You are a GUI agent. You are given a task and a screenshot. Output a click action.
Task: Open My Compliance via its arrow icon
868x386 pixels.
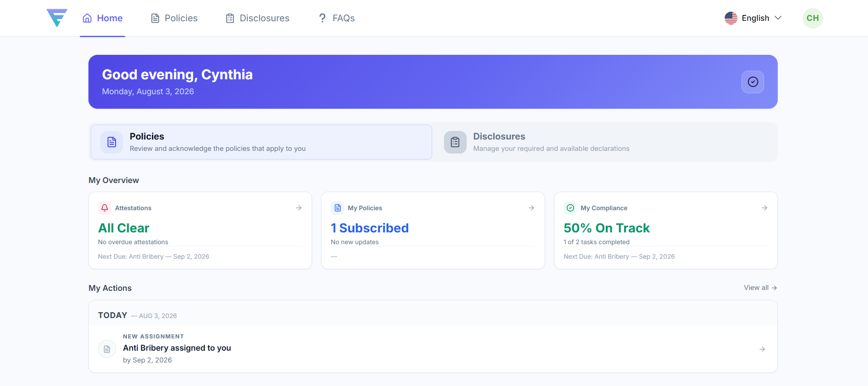click(765, 208)
